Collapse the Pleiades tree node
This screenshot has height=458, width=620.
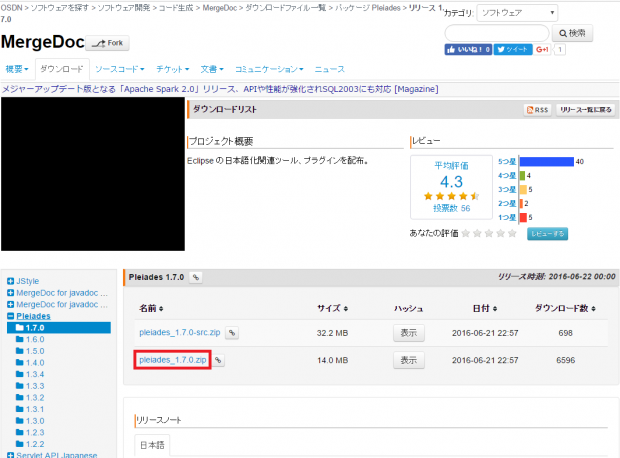point(11,316)
